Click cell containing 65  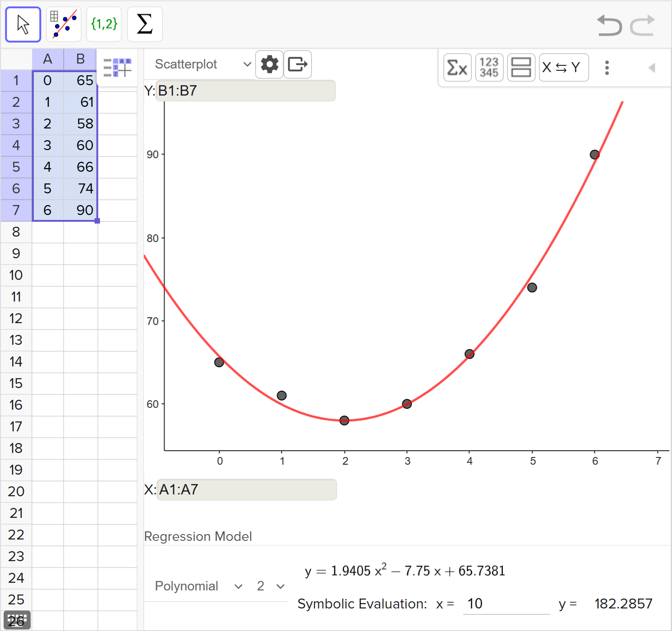80,81
